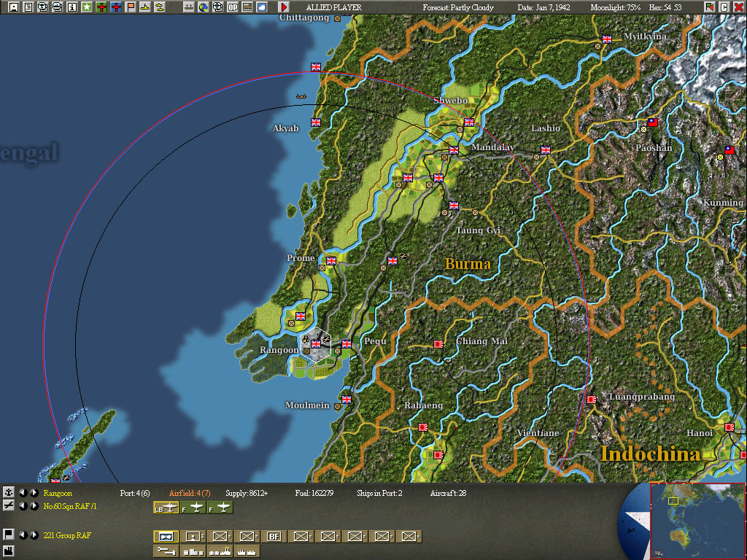Go to previous base with Rangoon left arrow
The width and height of the screenshot is (747, 560).
[23, 492]
